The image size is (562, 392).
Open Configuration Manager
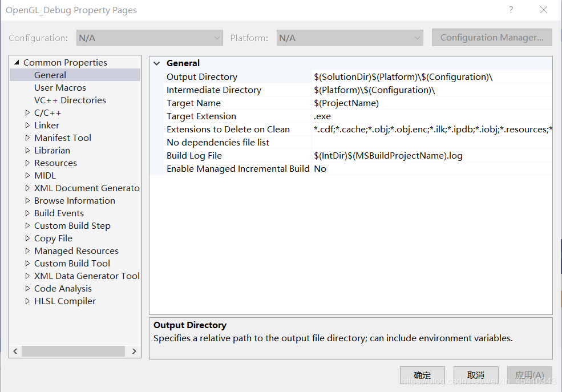pyautogui.click(x=492, y=37)
